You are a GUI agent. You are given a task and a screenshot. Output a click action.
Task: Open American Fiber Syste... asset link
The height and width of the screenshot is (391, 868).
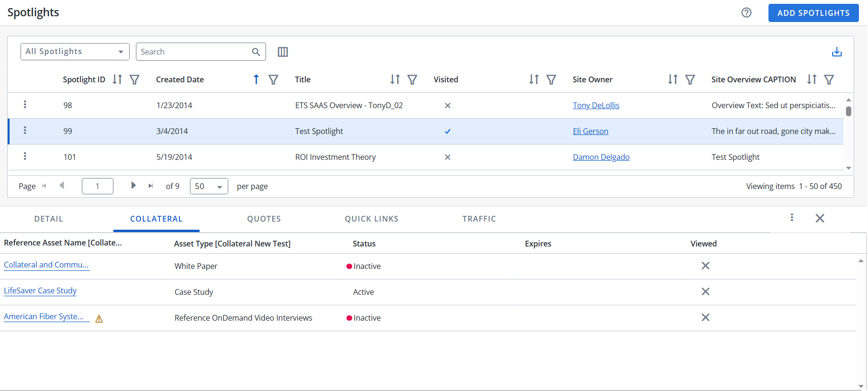coord(46,317)
